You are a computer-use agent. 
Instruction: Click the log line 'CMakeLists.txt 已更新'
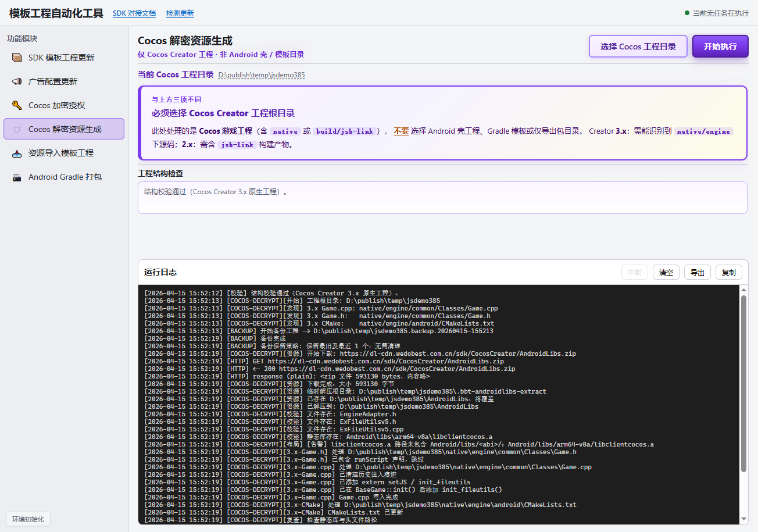click(274, 512)
